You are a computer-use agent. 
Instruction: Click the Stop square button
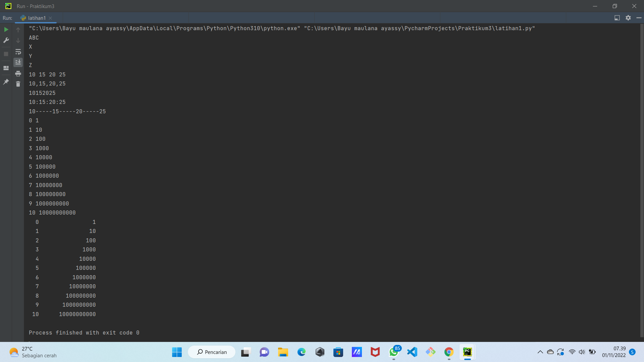coord(6,54)
